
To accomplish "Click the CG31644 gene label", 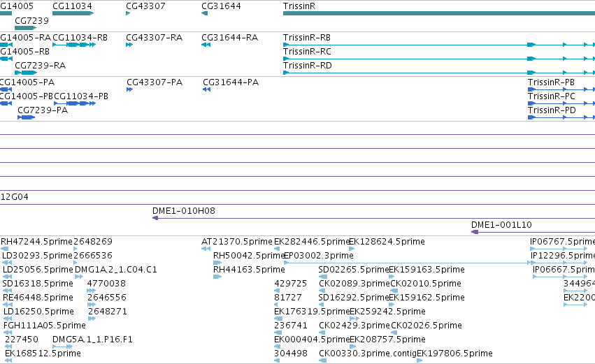I will pos(221,6).
